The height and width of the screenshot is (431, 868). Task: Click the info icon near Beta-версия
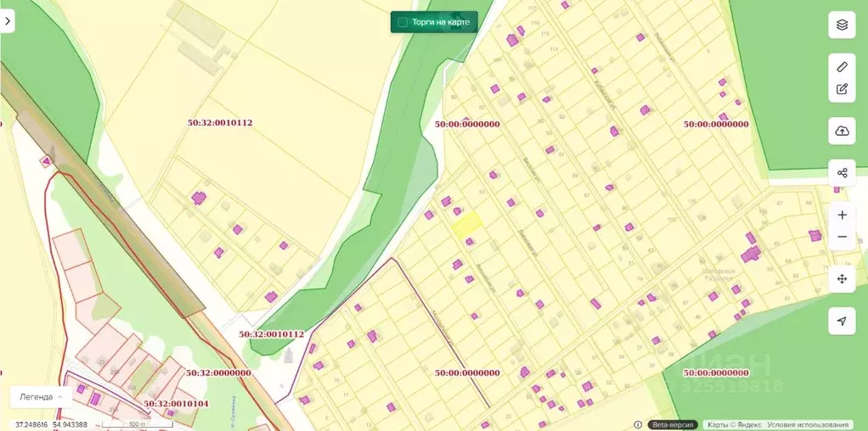click(x=638, y=425)
